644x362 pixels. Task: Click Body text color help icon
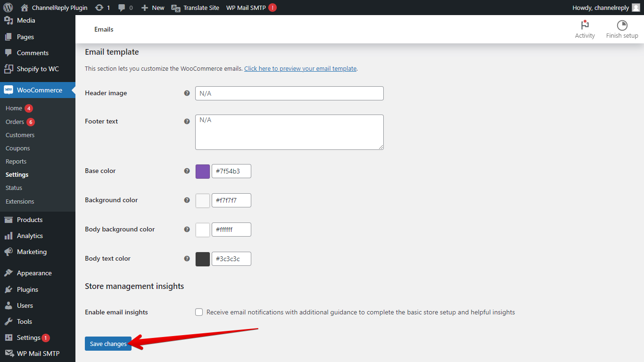[x=187, y=259]
